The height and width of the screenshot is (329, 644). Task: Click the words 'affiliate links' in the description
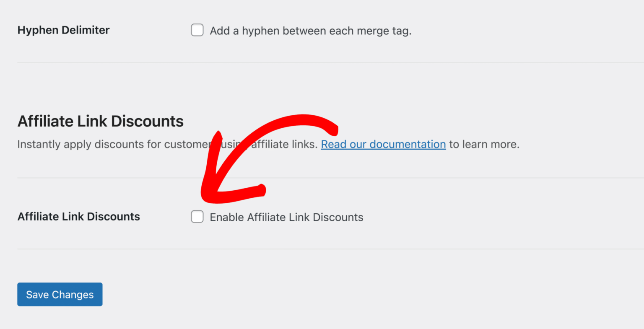[x=284, y=144]
